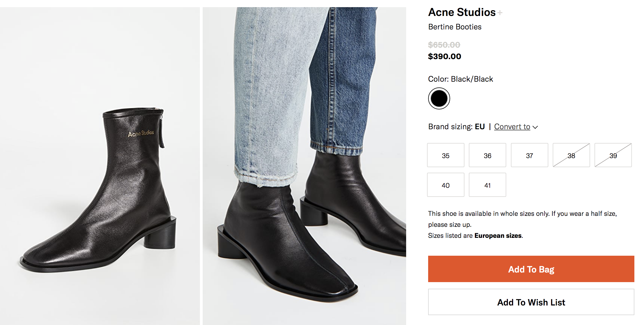Select the Black/Black color swatch

point(439,98)
